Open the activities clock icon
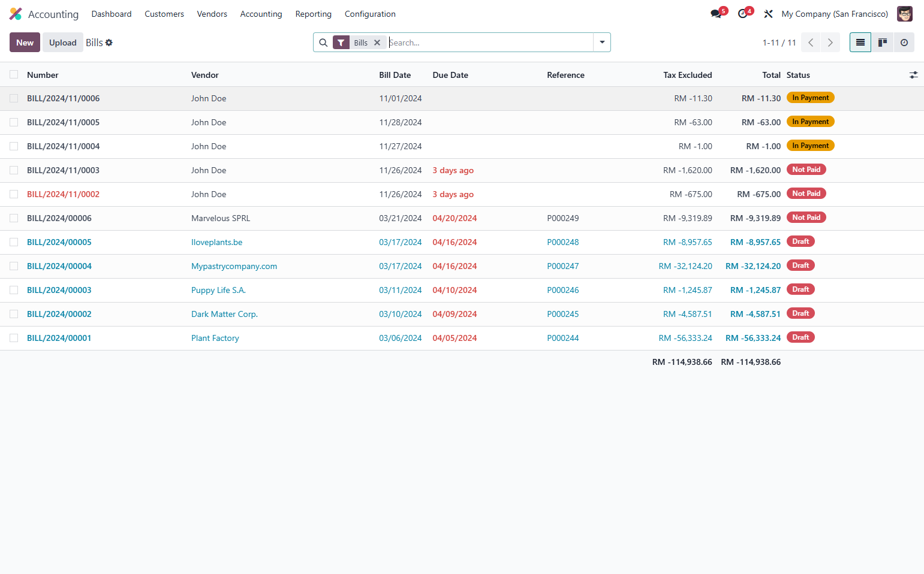This screenshot has width=924, height=574. coord(742,14)
